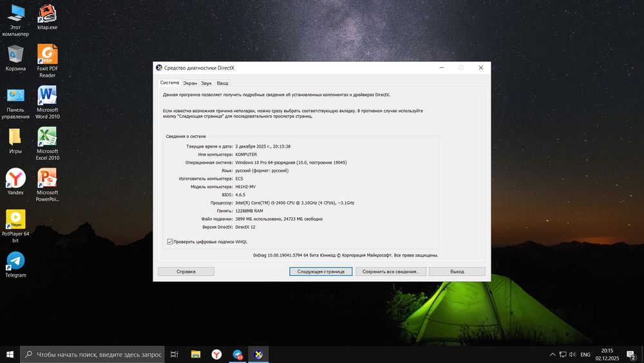The width and height of the screenshot is (644, 363).
Task: Select the DirectX diagnostic taskbar icon
Action: [258, 355]
